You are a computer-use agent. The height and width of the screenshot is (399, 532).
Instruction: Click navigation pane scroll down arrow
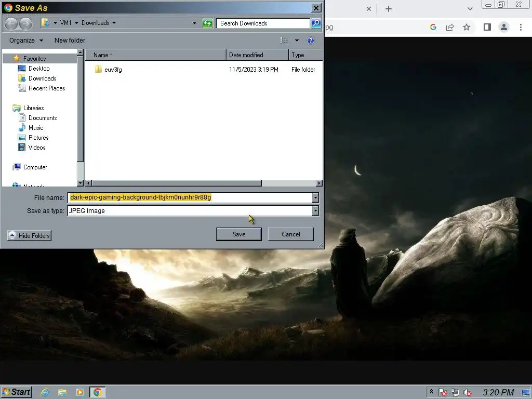(x=81, y=183)
